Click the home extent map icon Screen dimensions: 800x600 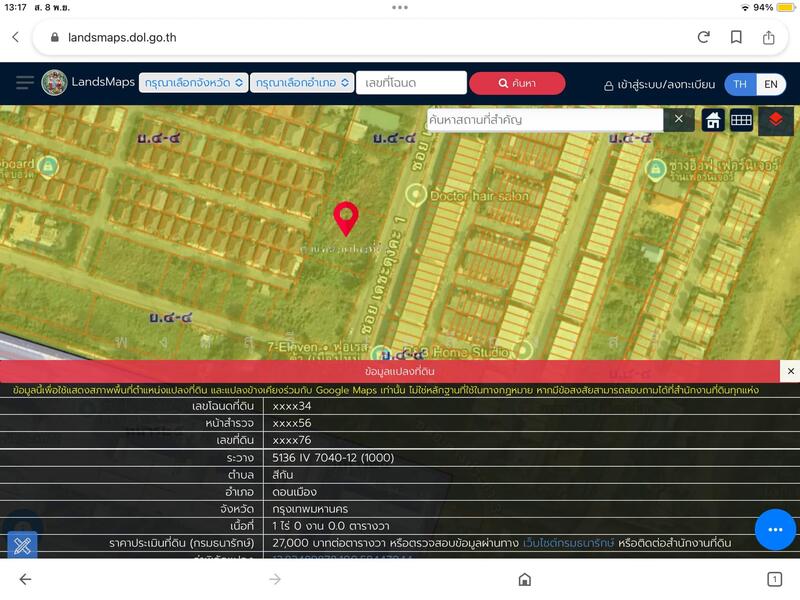click(713, 120)
